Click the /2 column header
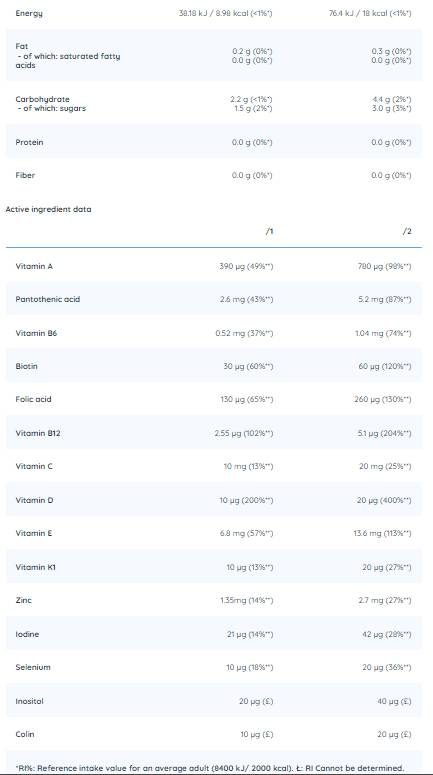 407,231
